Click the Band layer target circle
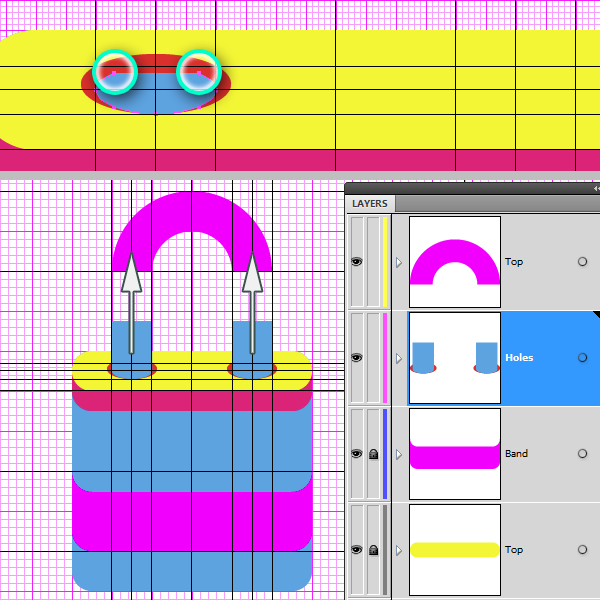The image size is (600, 600). (x=582, y=454)
